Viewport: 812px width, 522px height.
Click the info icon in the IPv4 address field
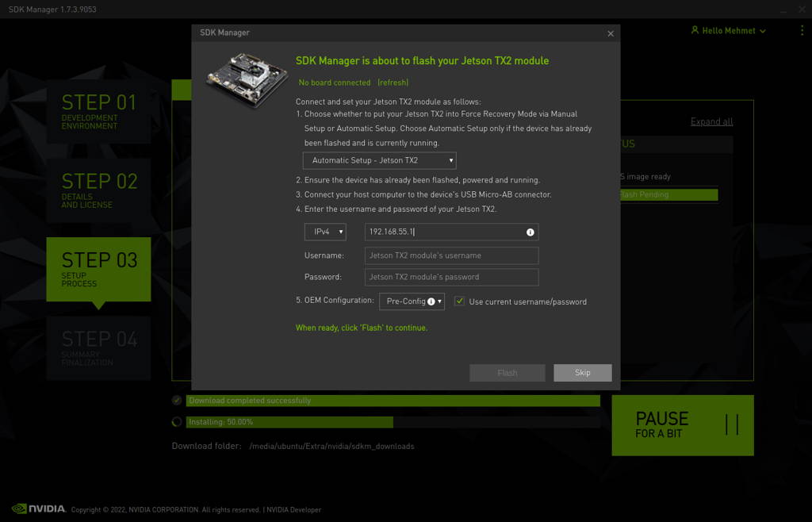click(x=530, y=232)
